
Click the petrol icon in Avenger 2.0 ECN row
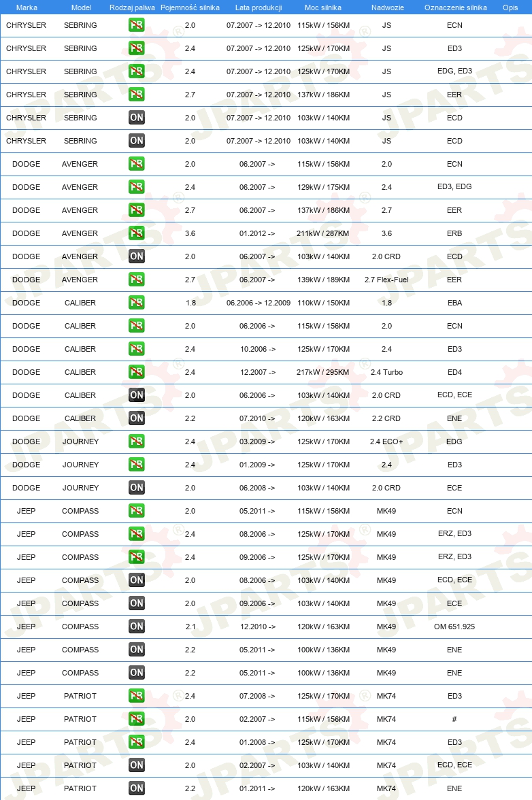pos(136,164)
